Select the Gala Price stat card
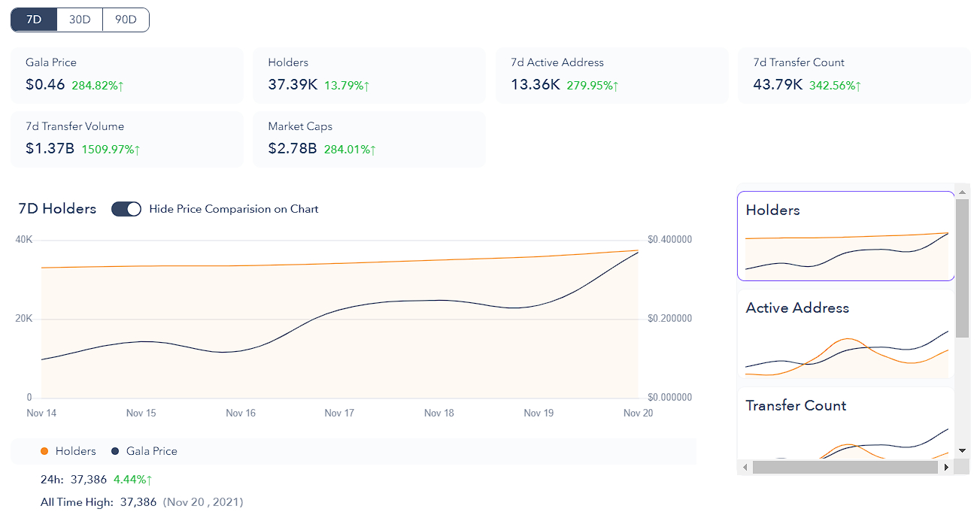The width and height of the screenshot is (980, 518). 126,75
